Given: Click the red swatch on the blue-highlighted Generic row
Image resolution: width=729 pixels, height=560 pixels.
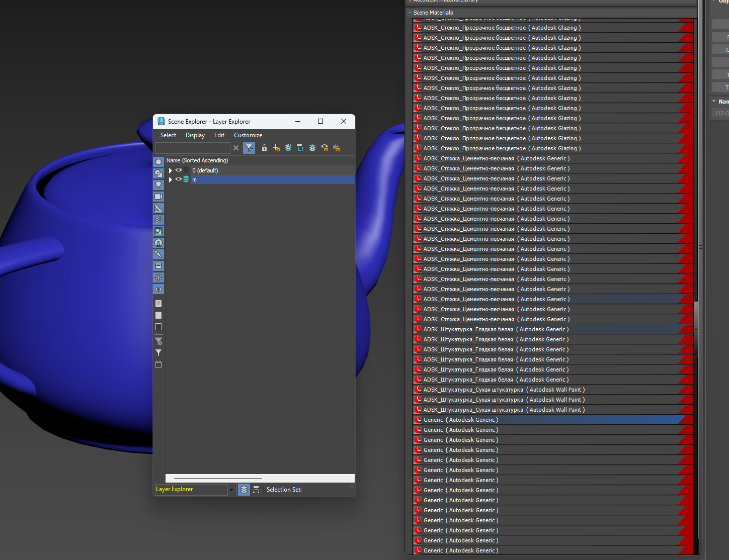Looking at the screenshot, I should pos(686,420).
